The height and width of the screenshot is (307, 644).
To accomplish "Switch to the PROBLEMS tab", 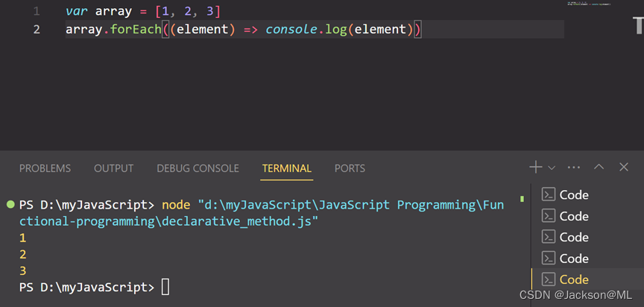I will click(45, 168).
